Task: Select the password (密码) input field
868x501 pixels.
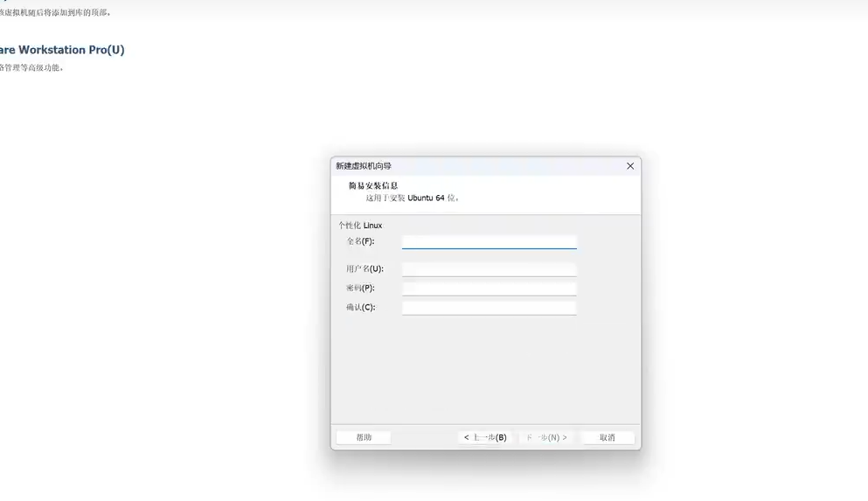Action: (489, 289)
